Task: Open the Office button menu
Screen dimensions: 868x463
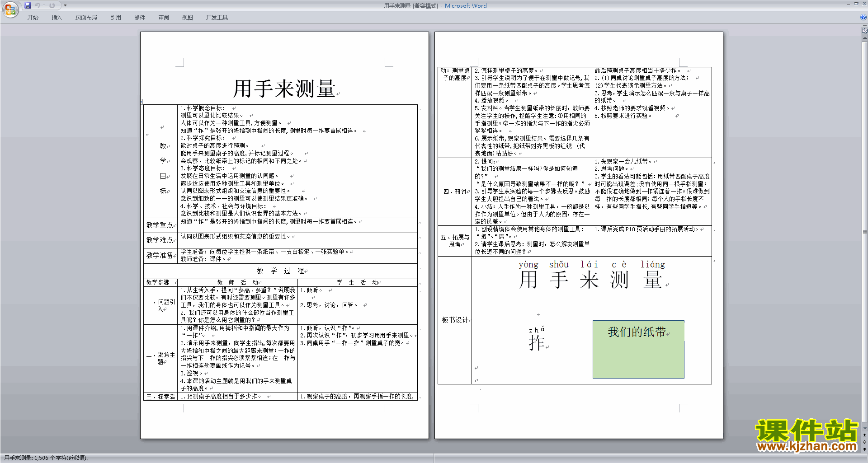Action: 10,9
